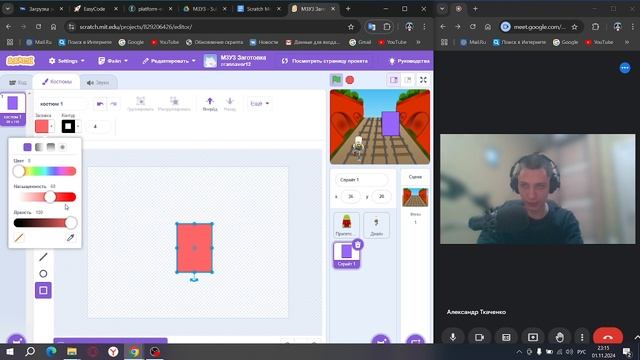The height and width of the screenshot is (360, 640).
Task: Switch to large stage layout
Action: [x=408, y=80]
